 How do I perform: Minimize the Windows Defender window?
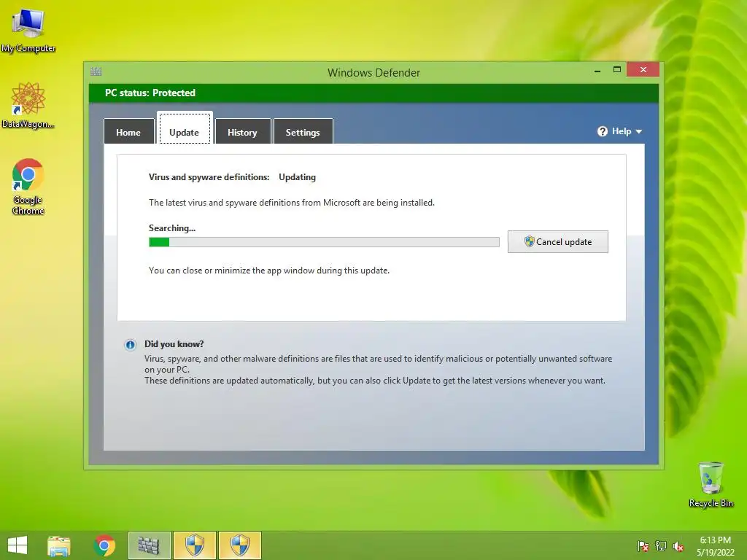(x=597, y=70)
